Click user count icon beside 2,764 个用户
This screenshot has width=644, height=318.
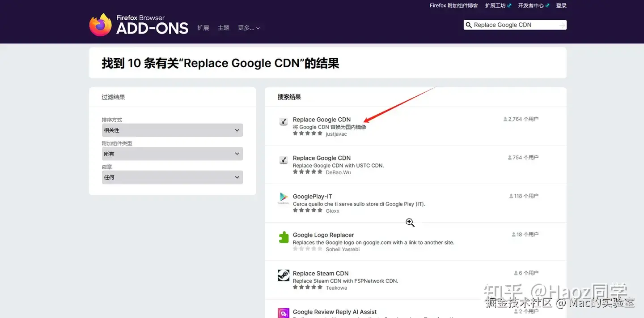pos(505,120)
